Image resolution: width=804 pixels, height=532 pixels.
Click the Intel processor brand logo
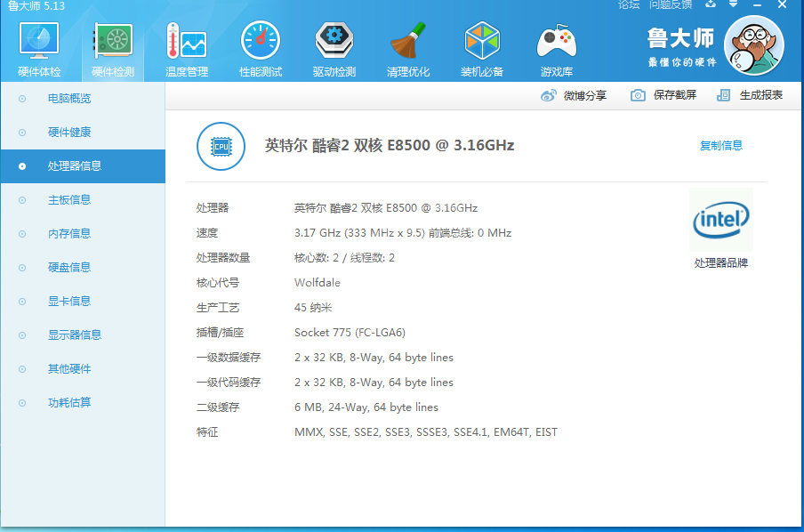[721, 220]
